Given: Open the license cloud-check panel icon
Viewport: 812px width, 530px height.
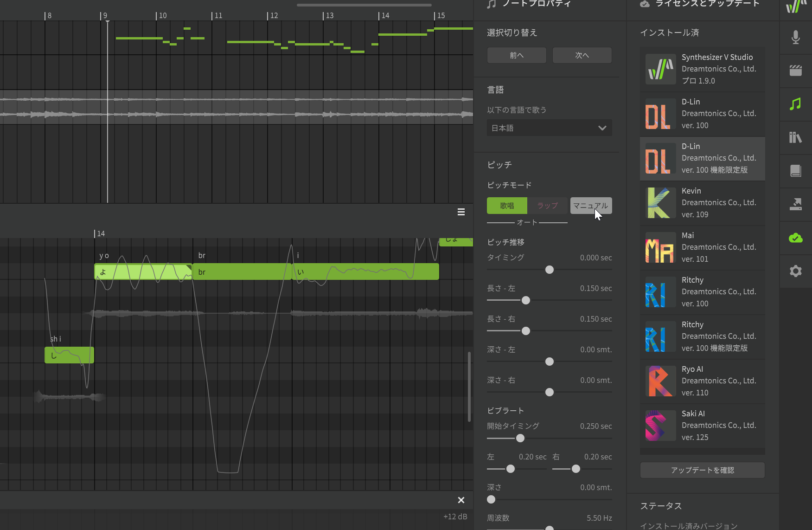Looking at the screenshot, I should click(x=796, y=238).
